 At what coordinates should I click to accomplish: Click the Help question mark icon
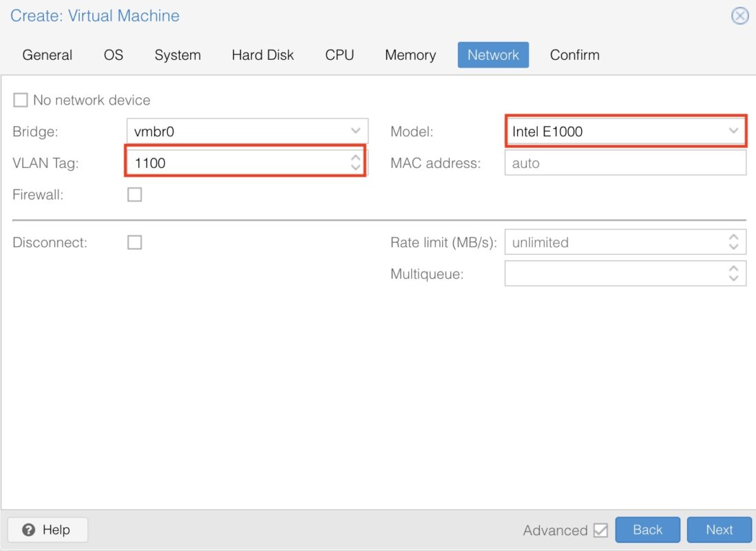pos(28,530)
